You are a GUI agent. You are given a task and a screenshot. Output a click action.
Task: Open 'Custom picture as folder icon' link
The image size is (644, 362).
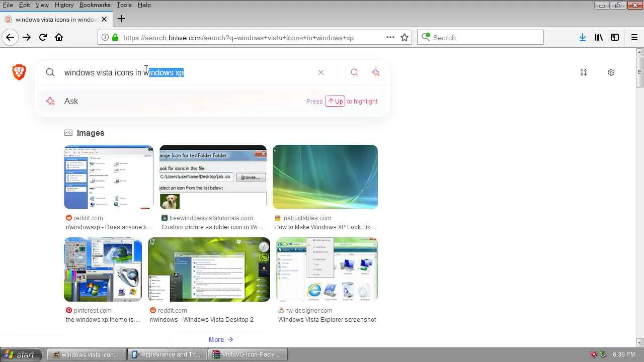click(212, 227)
